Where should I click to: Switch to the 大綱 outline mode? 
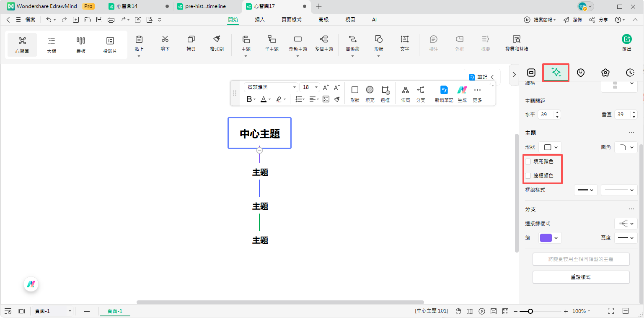point(51,44)
